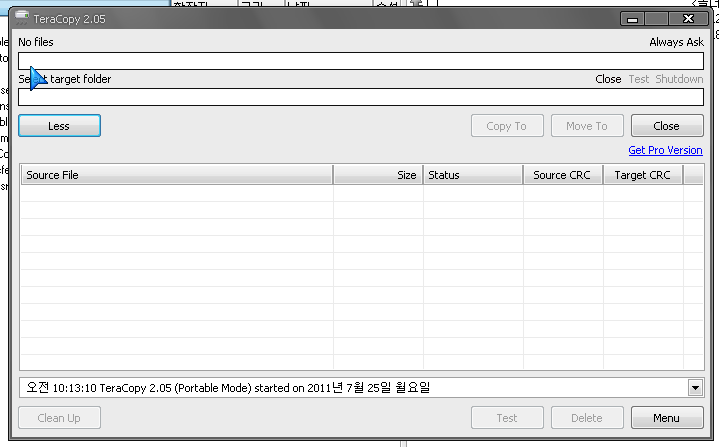This screenshot has width=719, height=447.
Task: Sort by the Size column header
Action: [x=378, y=175]
